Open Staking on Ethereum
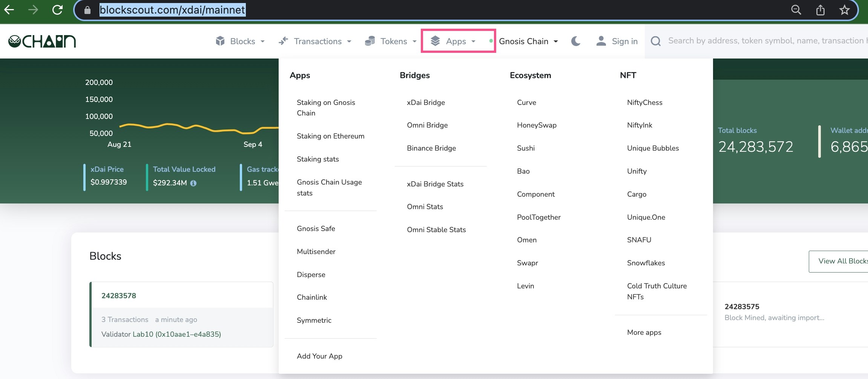 click(331, 136)
